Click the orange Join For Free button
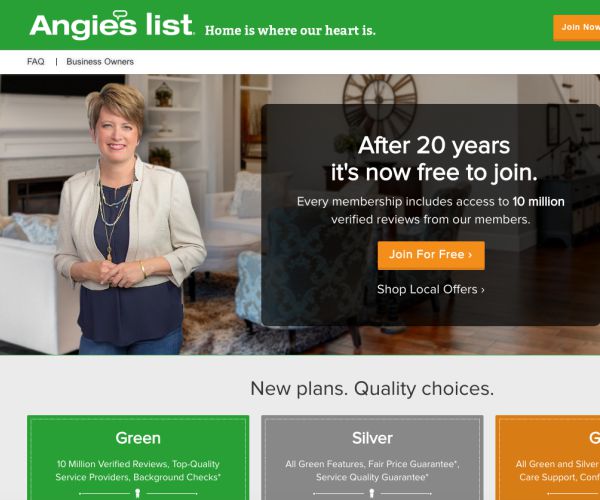Viewport: 600px width, 500px height. (x=431, y=255)
